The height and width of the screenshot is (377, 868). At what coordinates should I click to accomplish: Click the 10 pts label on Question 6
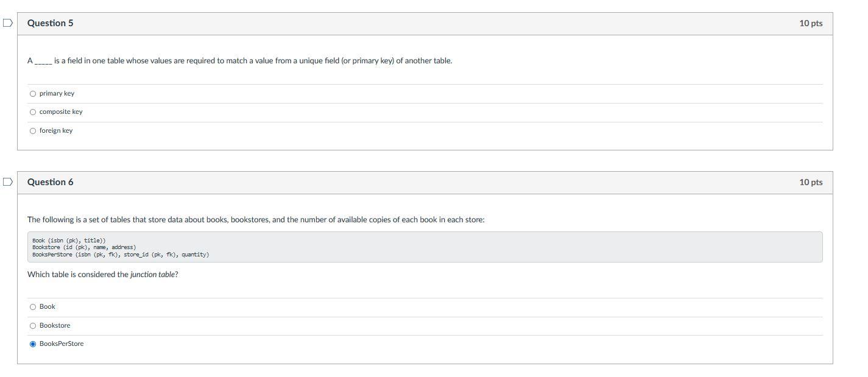(811, 181)
